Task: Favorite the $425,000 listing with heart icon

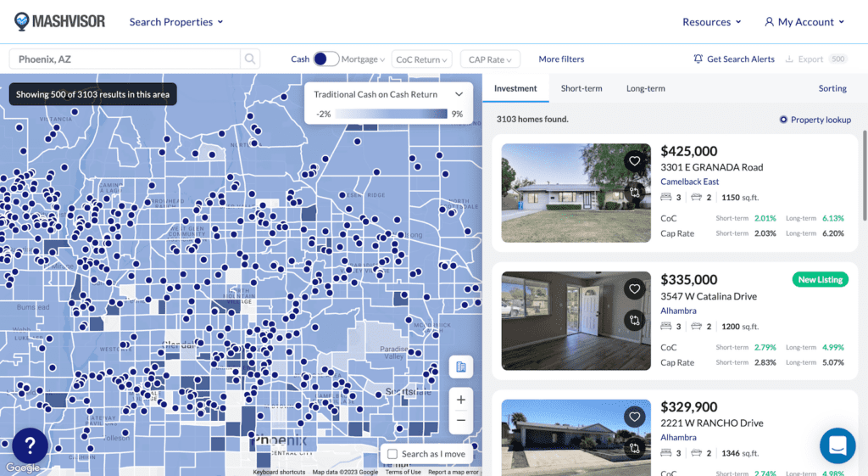Action: point(634,161)
